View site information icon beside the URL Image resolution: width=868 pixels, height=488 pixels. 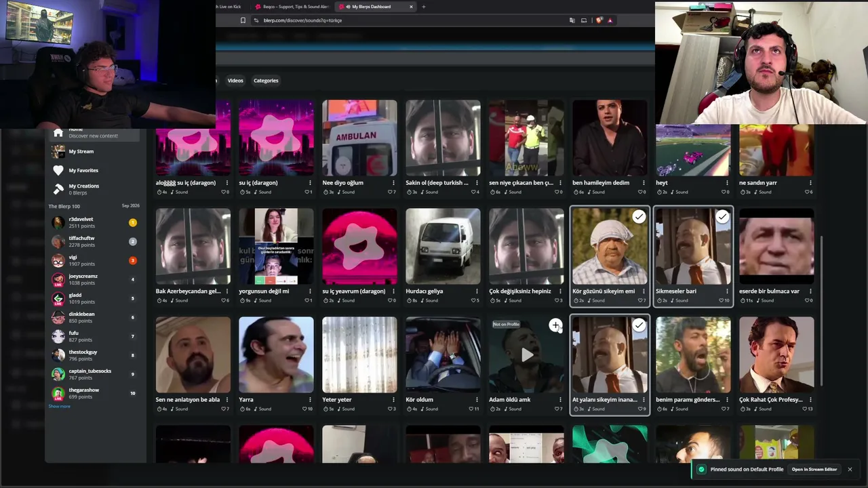pyautogui.click(x=256, y=20)
